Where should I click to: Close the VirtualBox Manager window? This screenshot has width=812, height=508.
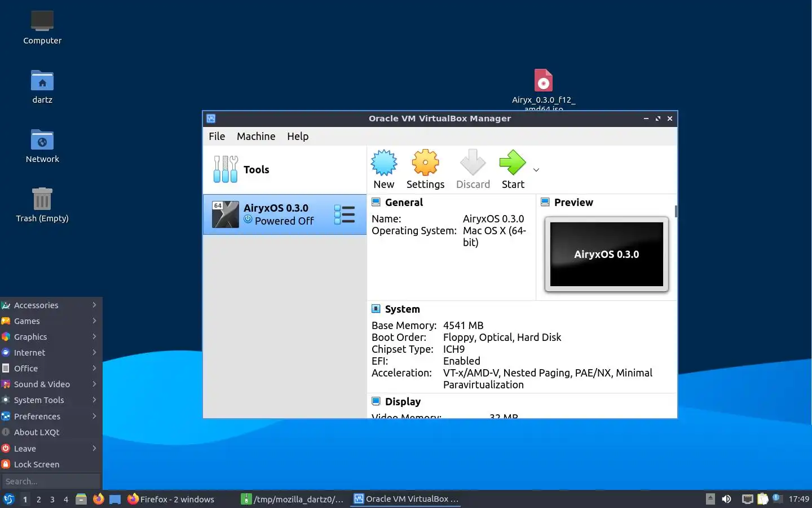click(x=670, y=119)
